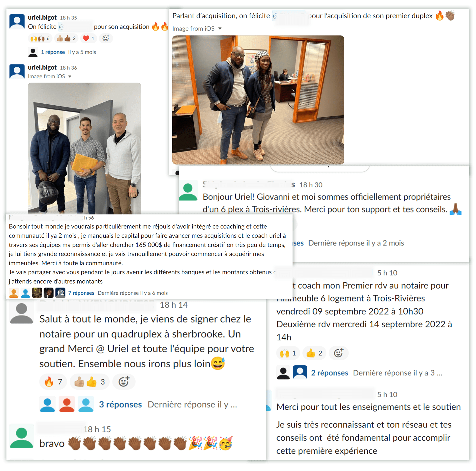Add reaction to the notaire rdv message
The image size is (476, 471).
[x=338, y=353]
